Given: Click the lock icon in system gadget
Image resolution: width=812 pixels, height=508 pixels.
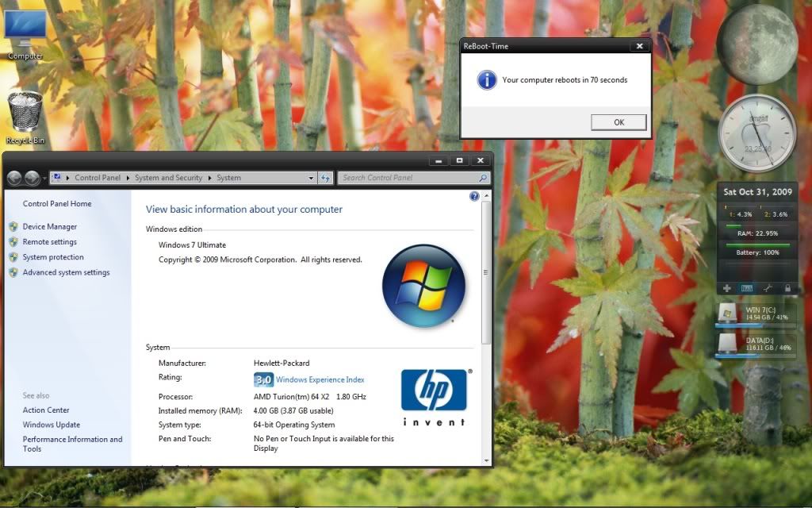Looking at the screenshot, I should click(x=787, y=287).
